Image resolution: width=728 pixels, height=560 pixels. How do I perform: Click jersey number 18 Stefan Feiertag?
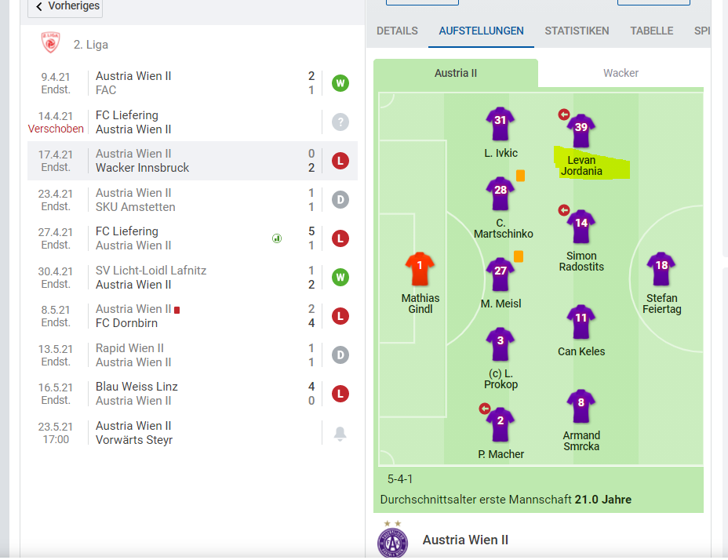(661, 268)
